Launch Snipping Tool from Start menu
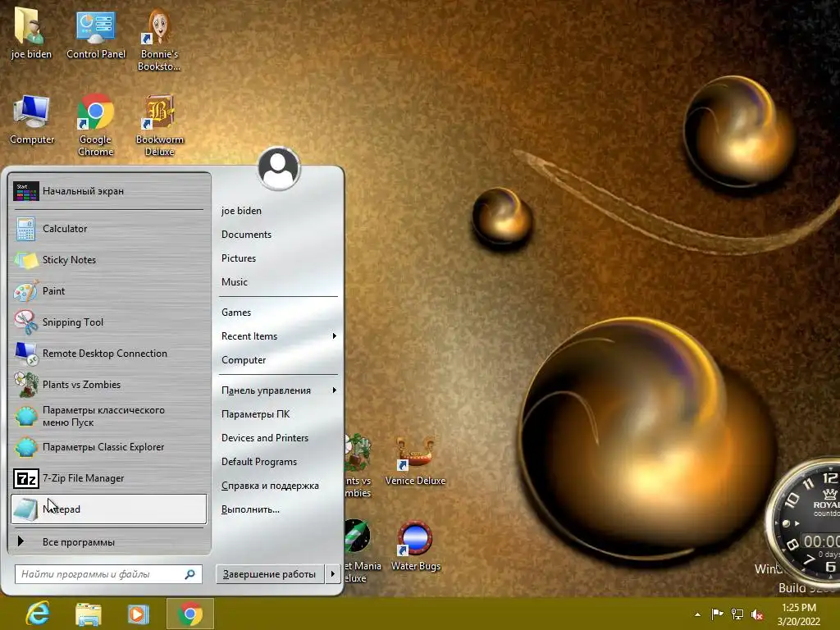The height and width of the screenshot is (630, 840). 108,322
